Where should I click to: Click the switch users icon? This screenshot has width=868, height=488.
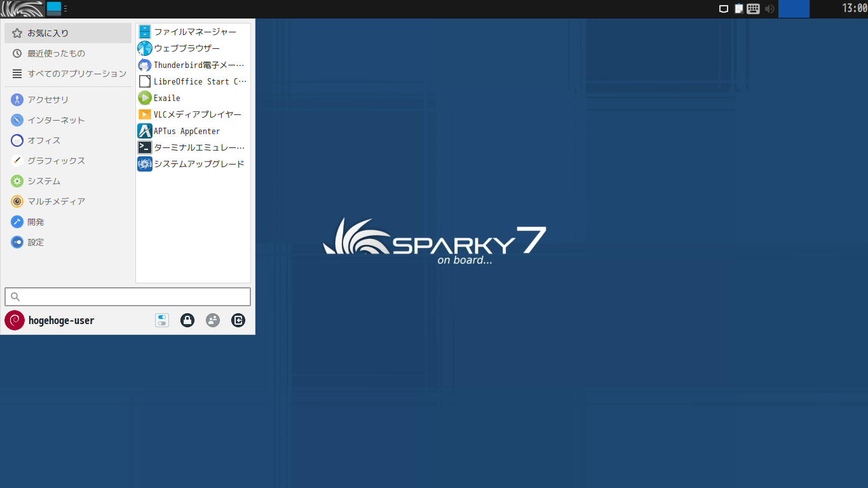(x=213, y=320)
